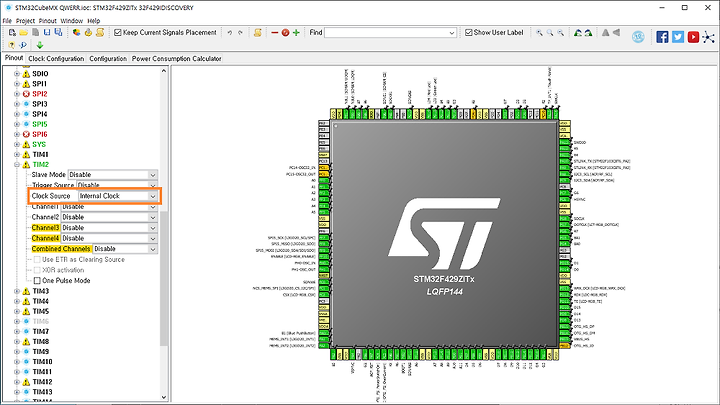Toggle Keep Current Signals Placement checkbox
Image resolution: width=720 pixels, height=405 pixels.
pos(118,33)
